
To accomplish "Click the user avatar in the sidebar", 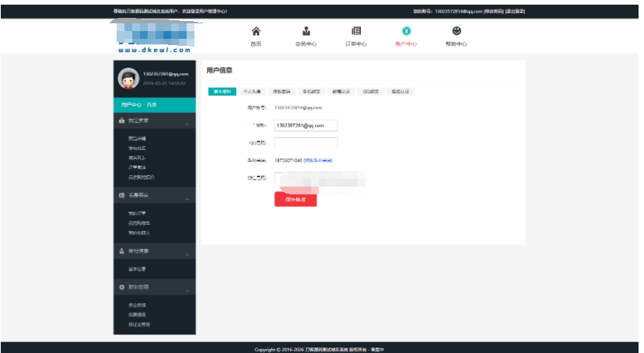I will [128, 79].
